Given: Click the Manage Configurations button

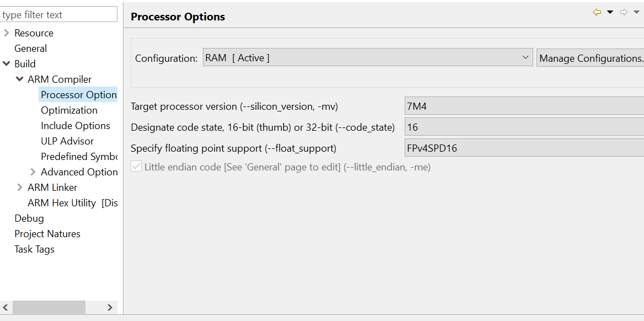Looking at the screenshot, I should click(x=590, y=57).
